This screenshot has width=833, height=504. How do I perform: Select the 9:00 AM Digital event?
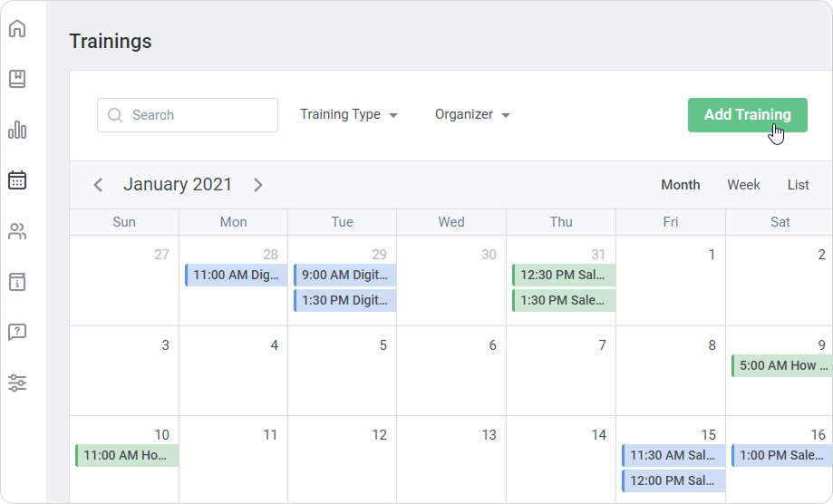345,275
